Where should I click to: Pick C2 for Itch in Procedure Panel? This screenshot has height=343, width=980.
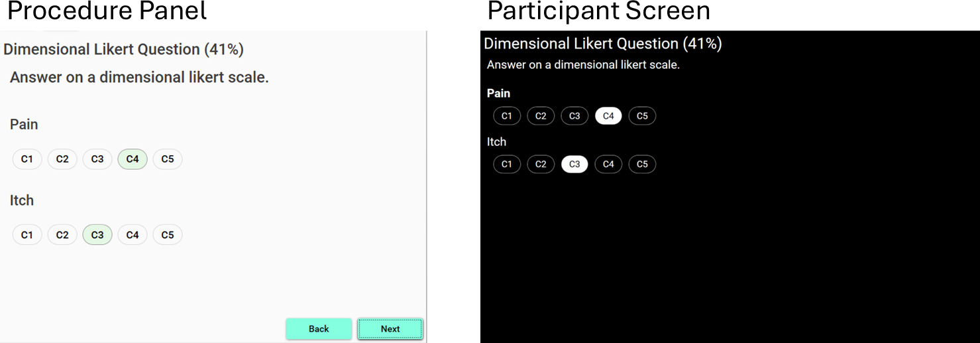(x=62, y=235)
